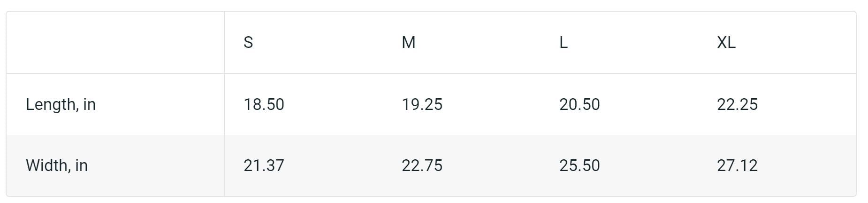
Task: Click the L size column header
Action: point(563,43)
